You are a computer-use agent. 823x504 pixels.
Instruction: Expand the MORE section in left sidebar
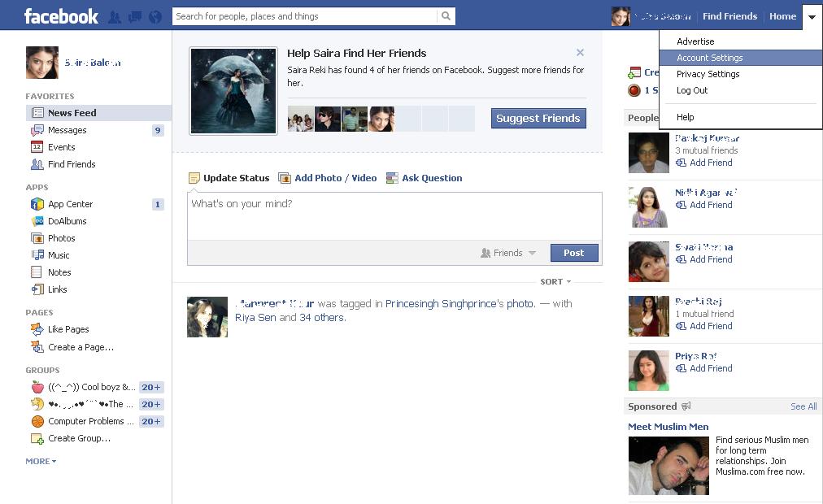point(41,461)
